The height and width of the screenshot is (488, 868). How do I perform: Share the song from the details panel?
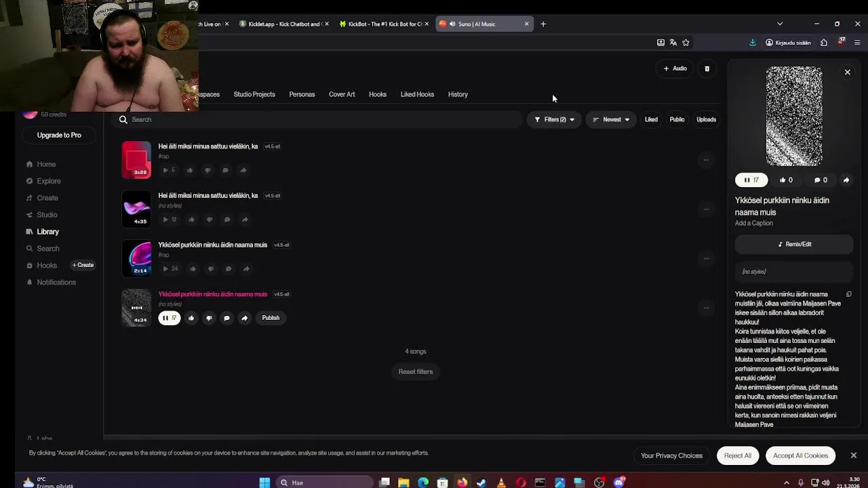[x=846, y=180]
